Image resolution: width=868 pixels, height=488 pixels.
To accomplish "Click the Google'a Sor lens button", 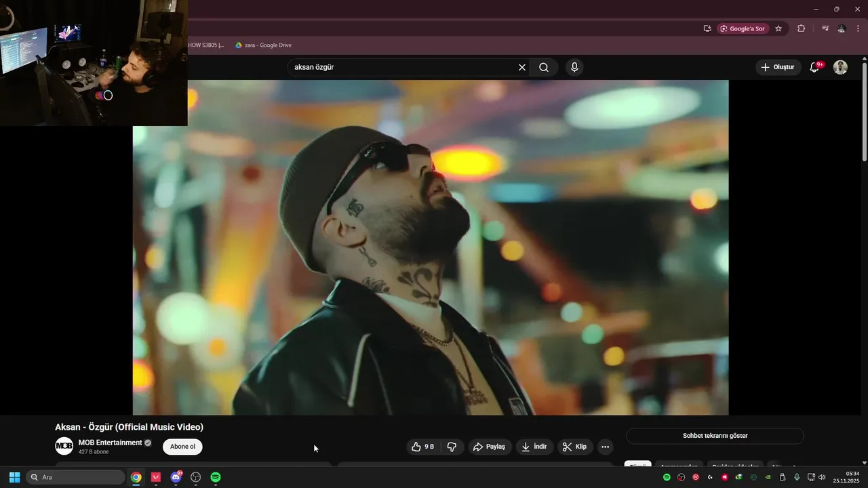I will (743, 28).
